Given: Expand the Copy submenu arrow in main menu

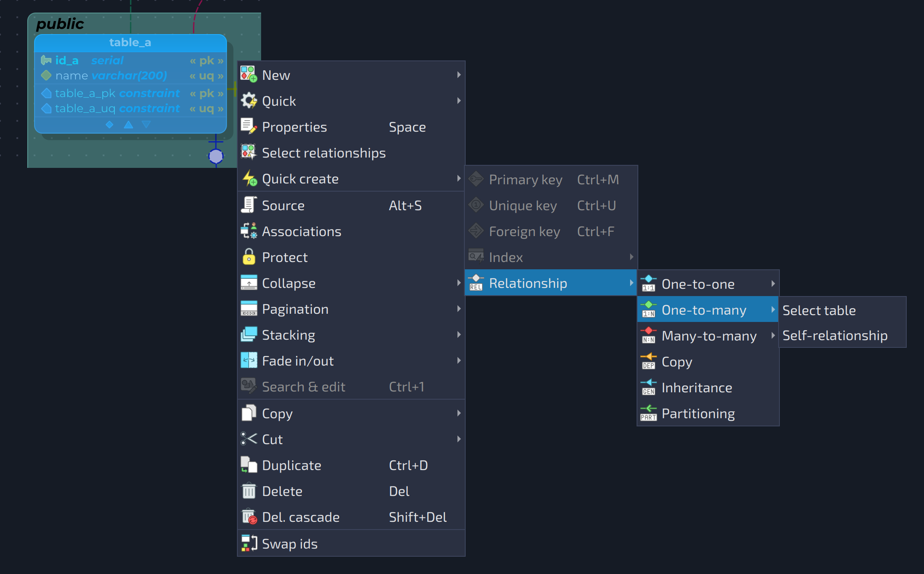Looking at the screenshot, I should pos(459,413).
